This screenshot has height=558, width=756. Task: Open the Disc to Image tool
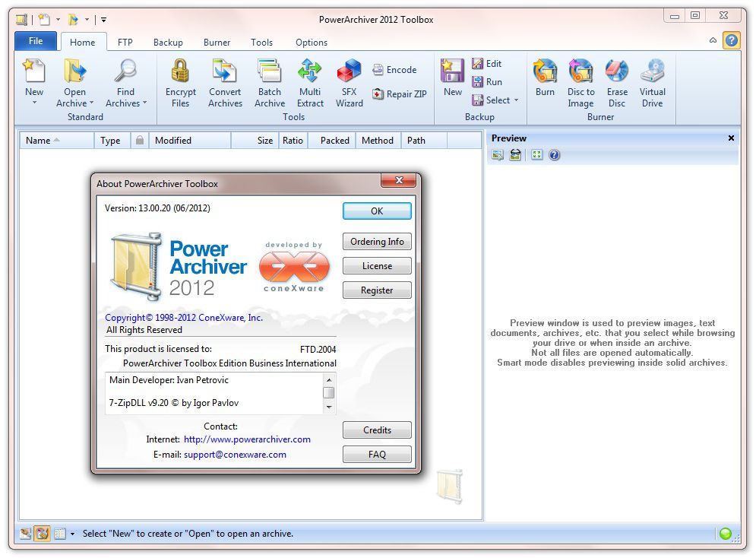coord(580,73)
